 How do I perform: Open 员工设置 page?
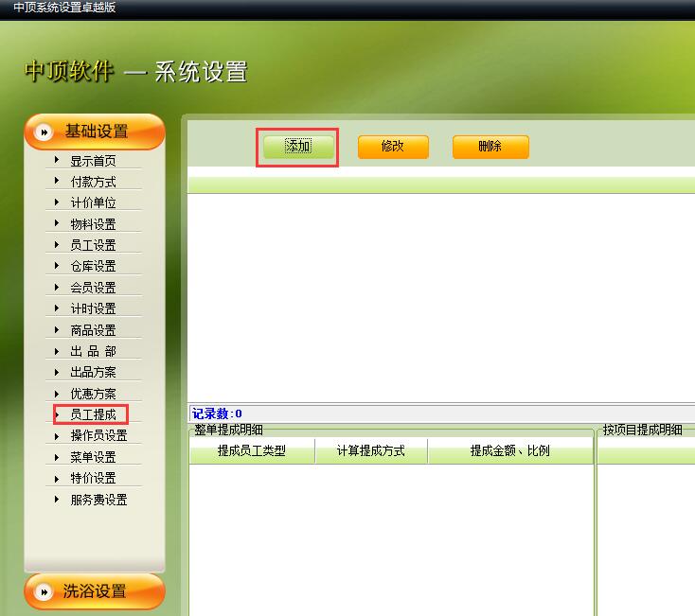point(93,245)
